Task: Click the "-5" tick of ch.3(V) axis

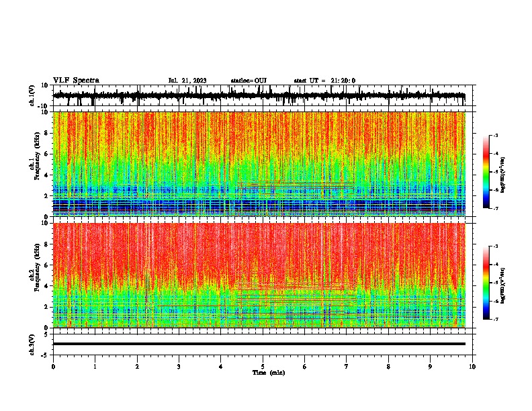Action: [x=46, y=355]
